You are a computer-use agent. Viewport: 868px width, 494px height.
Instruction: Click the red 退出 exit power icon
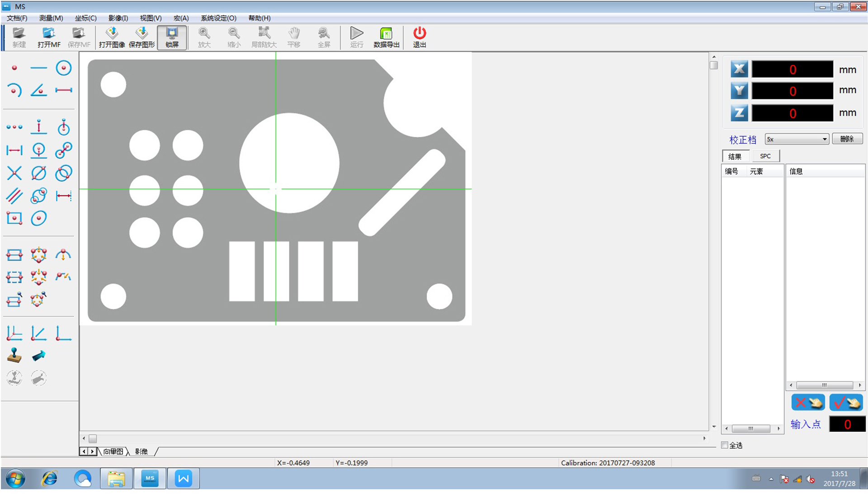tap(419, 37)
